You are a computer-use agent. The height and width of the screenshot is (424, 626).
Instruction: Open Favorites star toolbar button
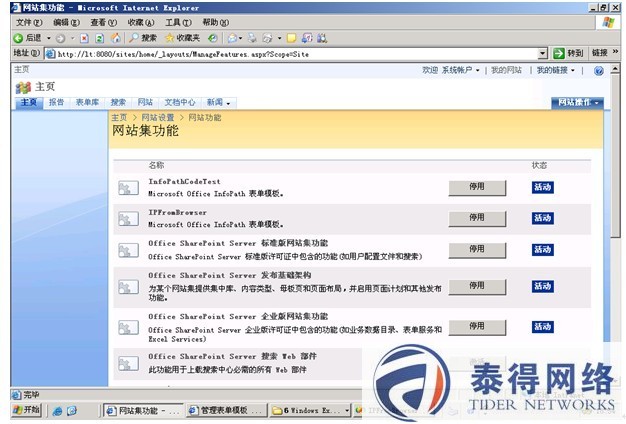pyautogui.click(x=182, y=38)
